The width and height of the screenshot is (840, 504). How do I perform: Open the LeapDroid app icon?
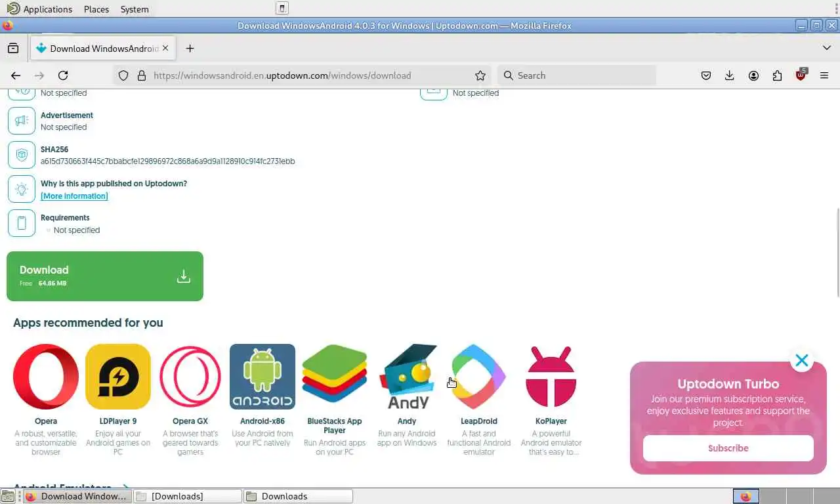[x=479, y=377]
